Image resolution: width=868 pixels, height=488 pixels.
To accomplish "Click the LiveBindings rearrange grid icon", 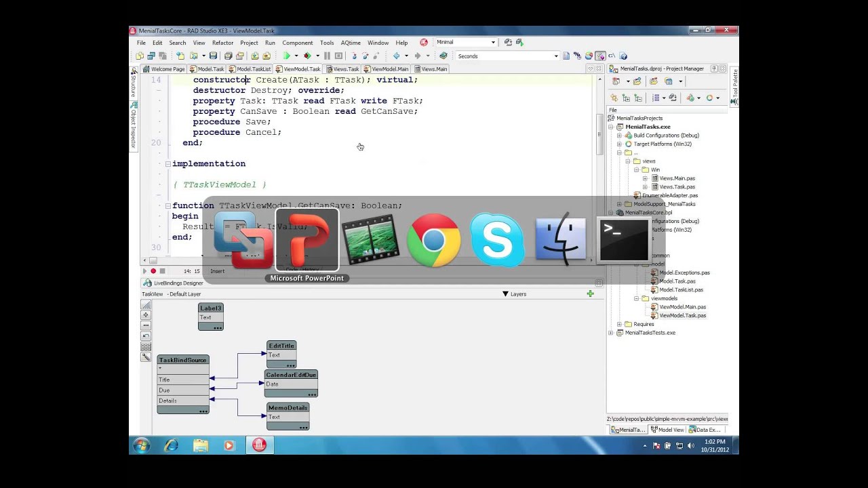I will click(146, 346).
